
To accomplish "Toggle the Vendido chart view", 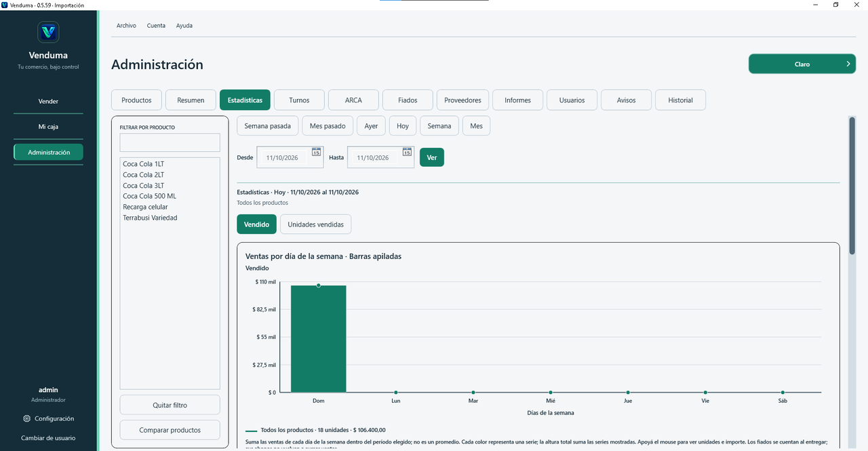I will click(256, 224).
